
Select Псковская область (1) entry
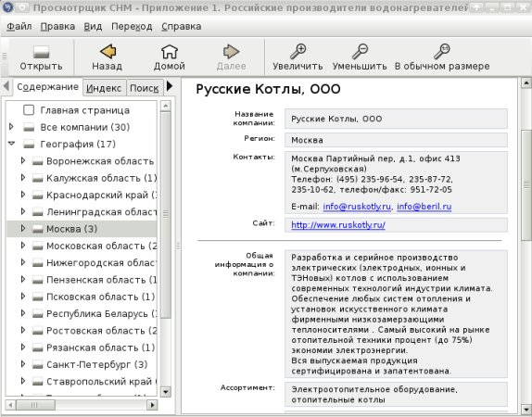tap(100, 297)
